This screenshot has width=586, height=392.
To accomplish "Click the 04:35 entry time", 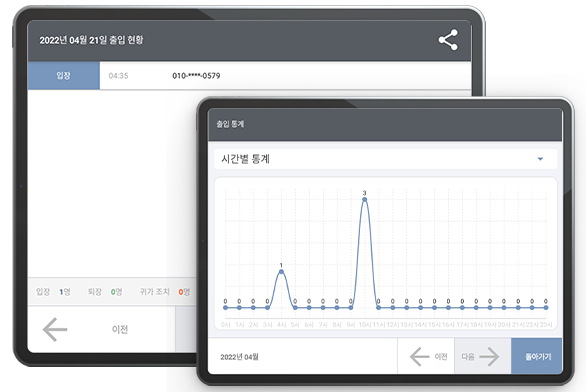I will (118, 76).
